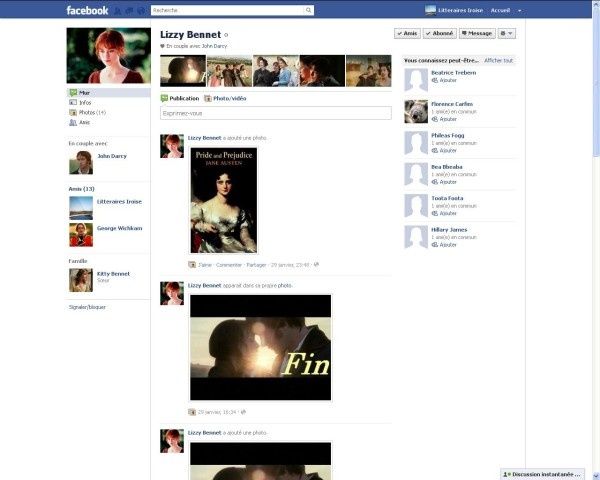
Task: Click Kitty Bennet's thumbnail picture
Action: [x=81, y=280]
